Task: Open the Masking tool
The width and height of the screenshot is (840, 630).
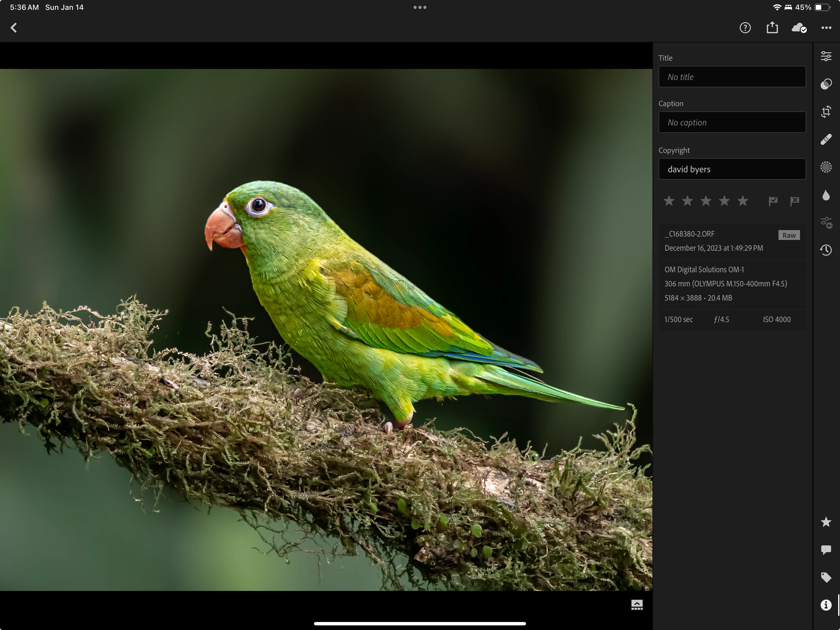Action: (826, 167)
